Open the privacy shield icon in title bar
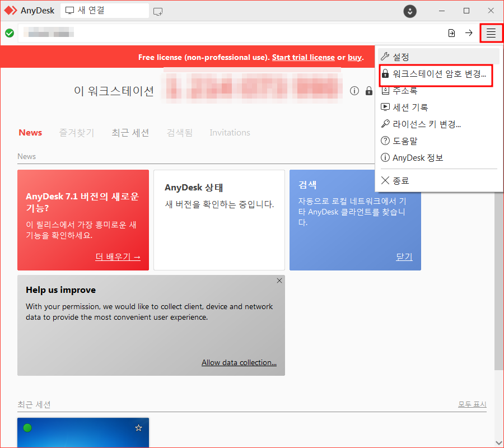Viewport: 504px width, 448px height. click(x=409, y=11)
